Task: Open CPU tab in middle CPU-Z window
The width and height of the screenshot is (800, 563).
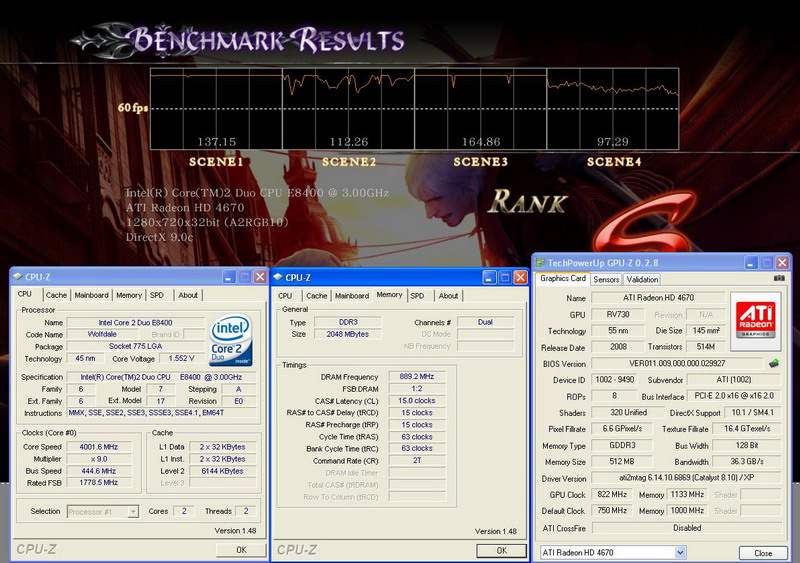Action: (x=285, y=296)
